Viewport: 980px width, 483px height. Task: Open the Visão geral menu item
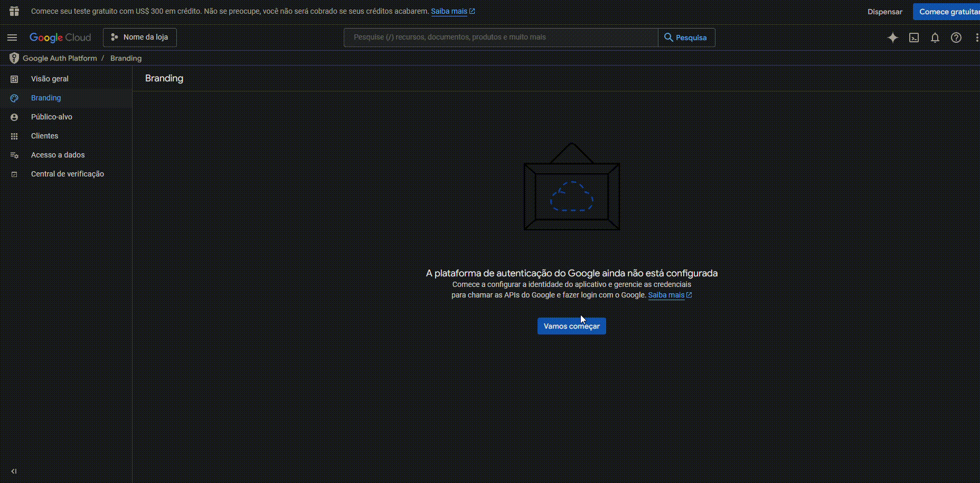click(x=66, y=79)
